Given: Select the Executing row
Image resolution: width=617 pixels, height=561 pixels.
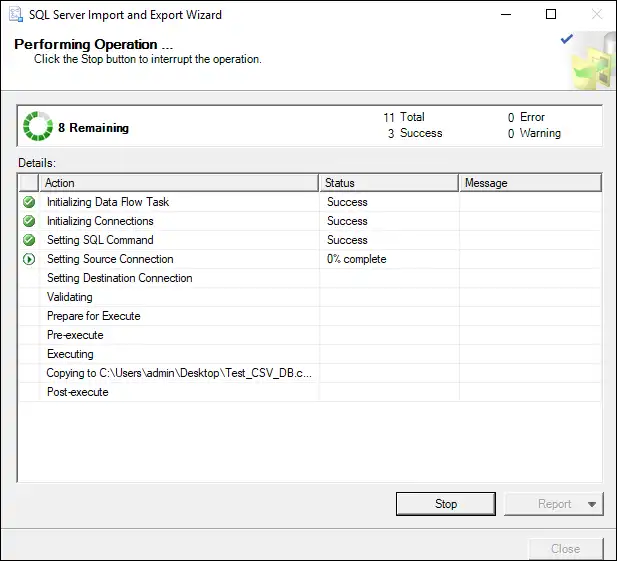Looking at the screenshot, I should tap(310, 354).
